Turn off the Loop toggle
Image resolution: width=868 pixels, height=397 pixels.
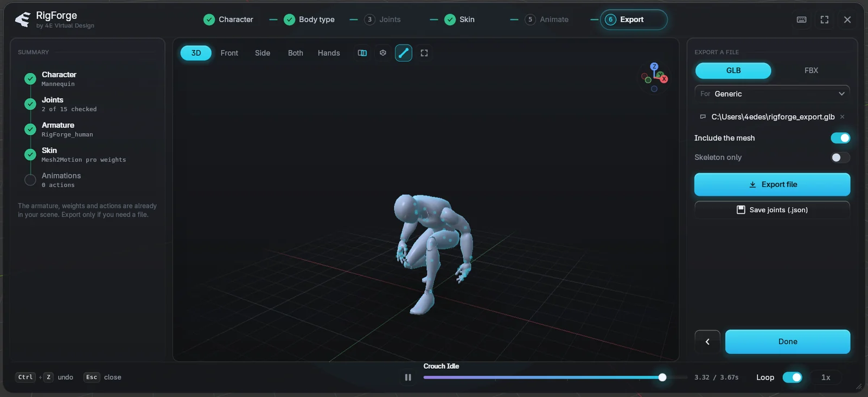tap(792, 377)
